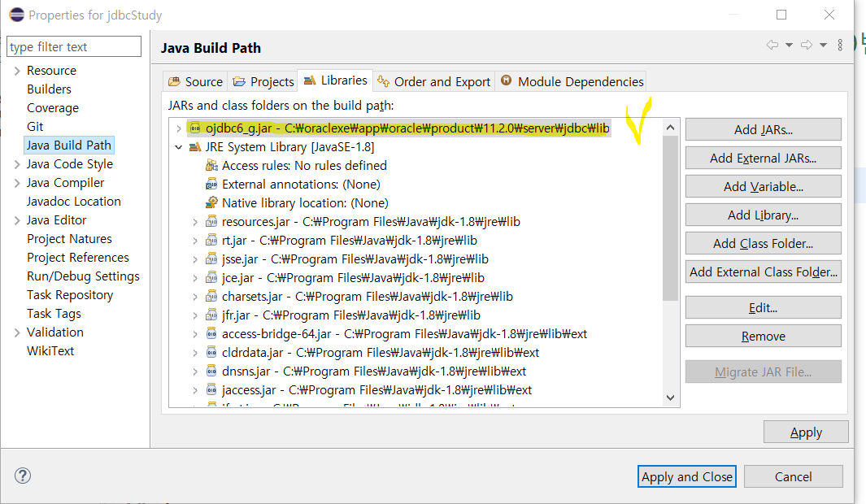This screenshot has height=504, width=866.
Task: Switch to the Projects tab
Action: tap(263, 82)
